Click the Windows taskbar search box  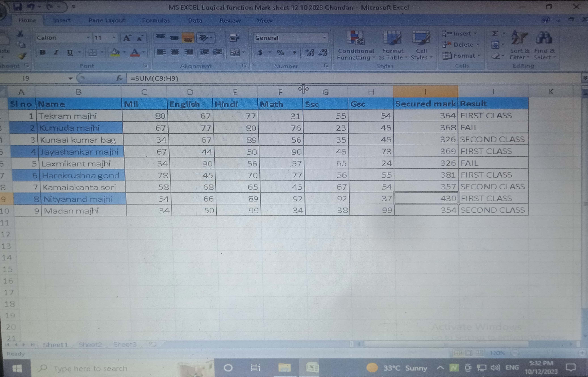(x=90, y=368)
